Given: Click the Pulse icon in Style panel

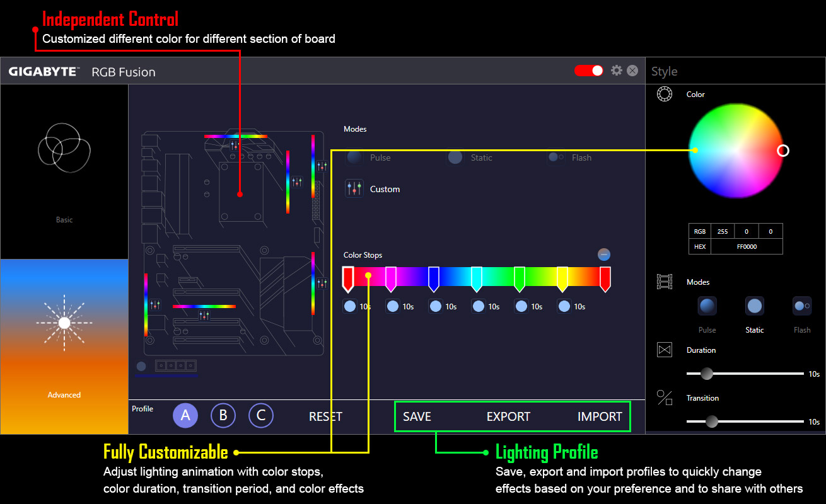Looking at the screenshot, I should (707, 307).
